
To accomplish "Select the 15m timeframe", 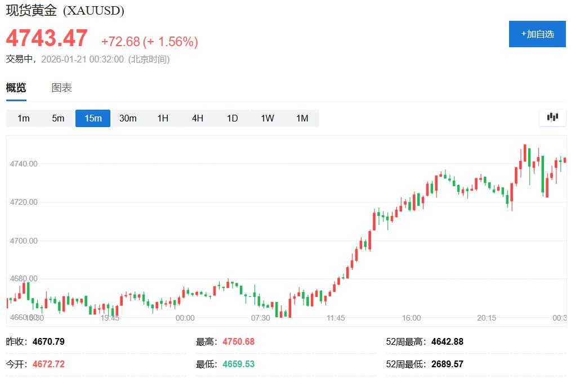I will pyautogui.click(x=93, y=118).
